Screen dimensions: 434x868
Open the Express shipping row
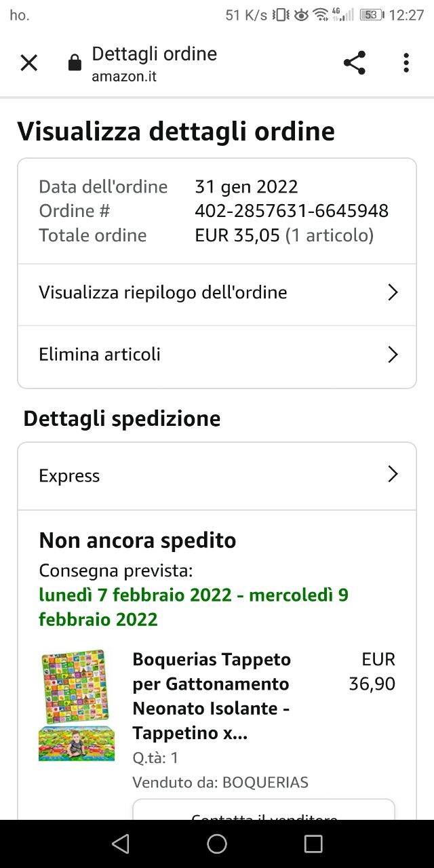point(217,476)
